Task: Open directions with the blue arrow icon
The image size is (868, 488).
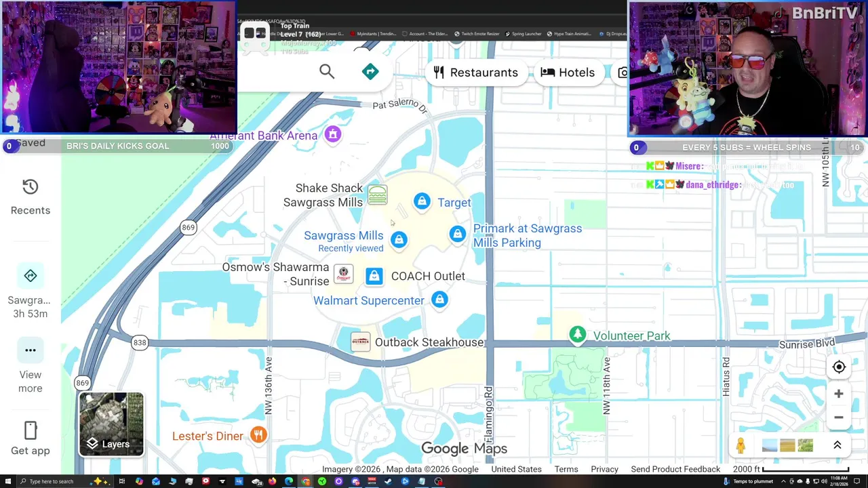Action: (370, 72)
